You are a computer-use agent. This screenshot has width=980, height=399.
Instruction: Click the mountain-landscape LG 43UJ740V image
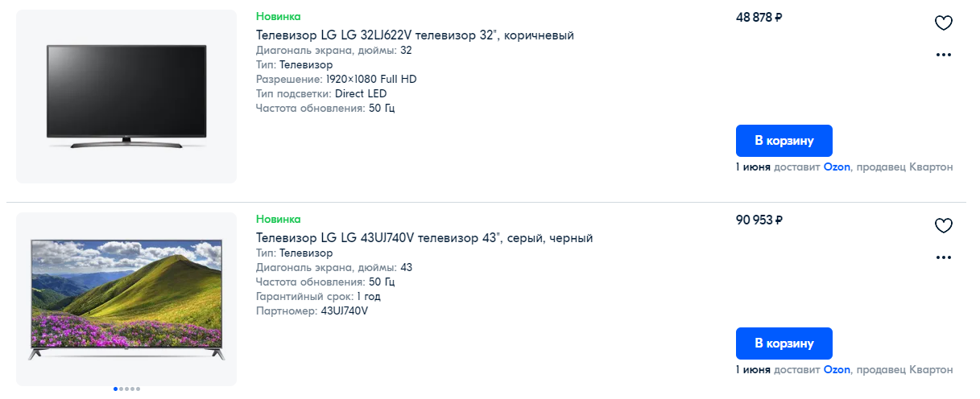(126, 298)
